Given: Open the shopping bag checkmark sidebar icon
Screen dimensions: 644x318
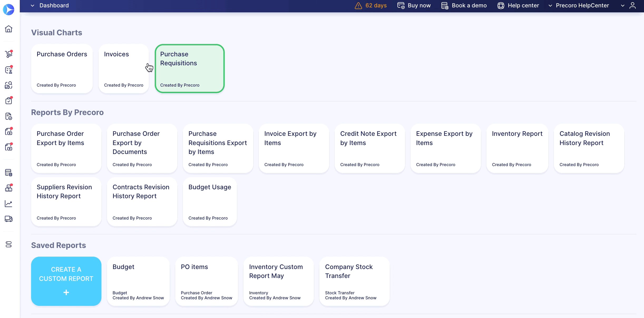Looking at the screenshot, I should pyautogui.click(x=9, y=101).
